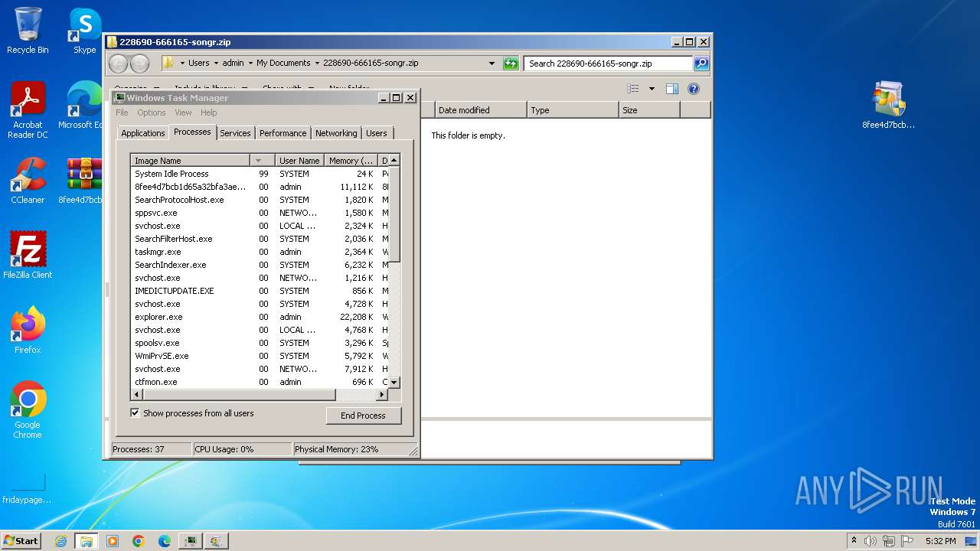Viewport: 980px width, 551px height.
Task: Click the process list scroll up arrow
Action: (395, 160)
